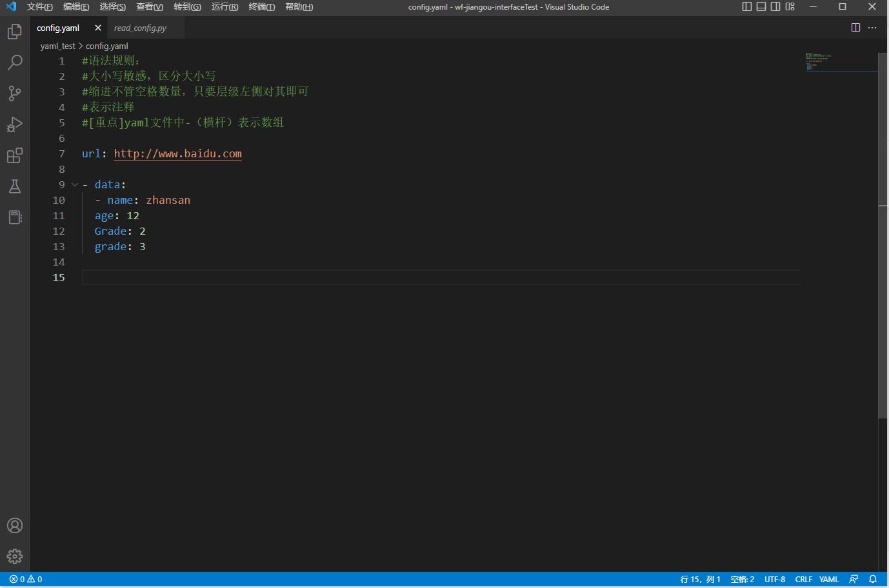Change indentation via 空格: 2
Viewport: 889px width, 588px height.
(x=743, y=579)
